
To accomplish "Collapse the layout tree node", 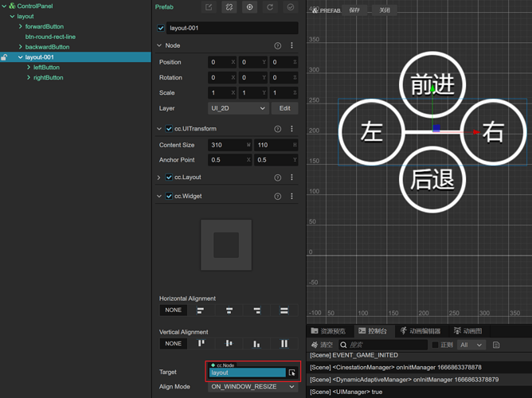I will pyautogui.click(x=12, y=16).
